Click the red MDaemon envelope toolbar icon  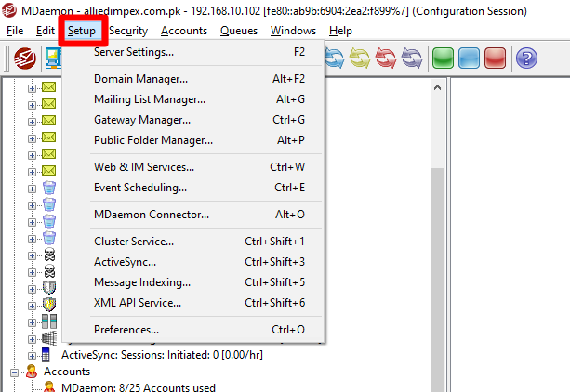coord(24,59)
